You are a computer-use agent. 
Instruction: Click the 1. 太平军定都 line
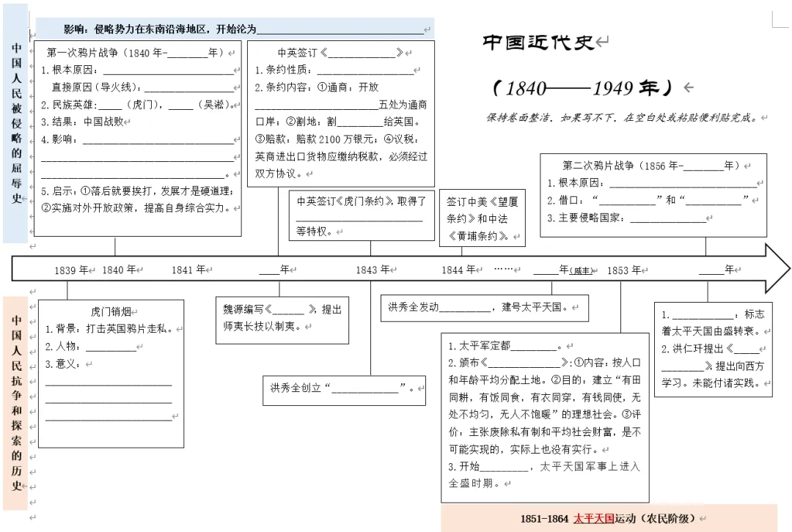click(x=505, y=346)
